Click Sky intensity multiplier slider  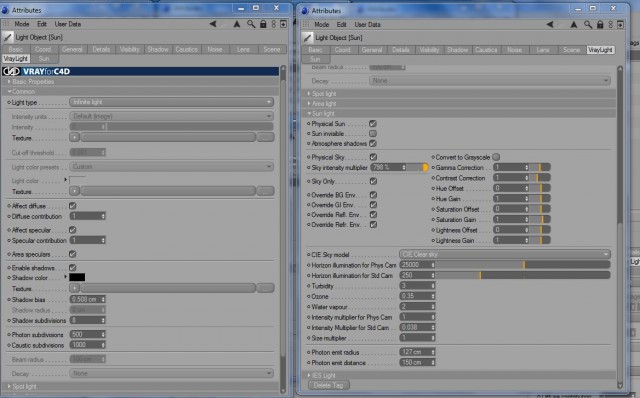[417, 167]
